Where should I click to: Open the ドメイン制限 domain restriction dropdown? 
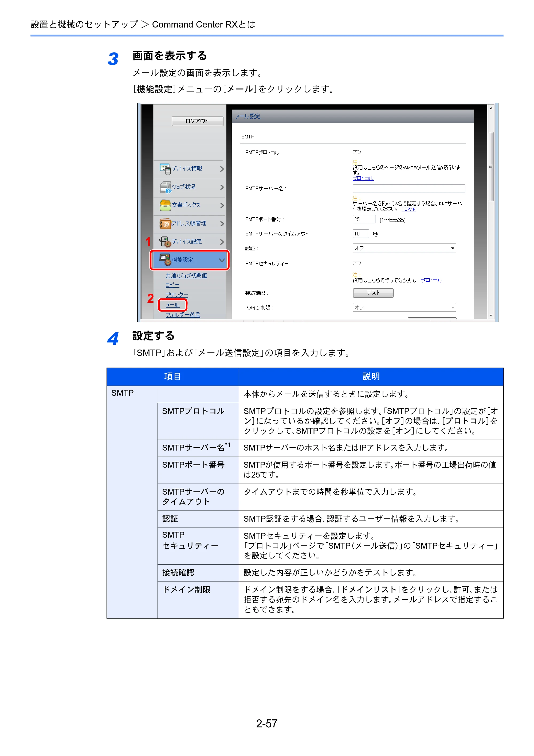click(x=404, y=307)
